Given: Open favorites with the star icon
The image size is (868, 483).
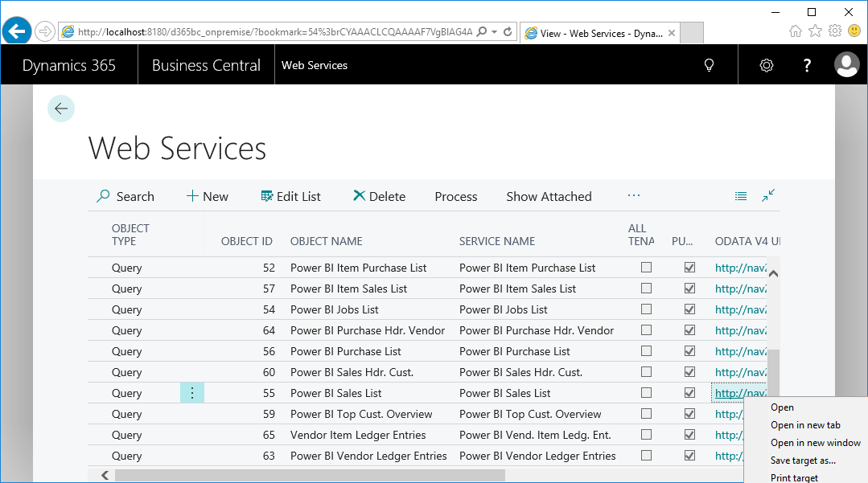Looking at the screenshot, I should coord(815,31).
